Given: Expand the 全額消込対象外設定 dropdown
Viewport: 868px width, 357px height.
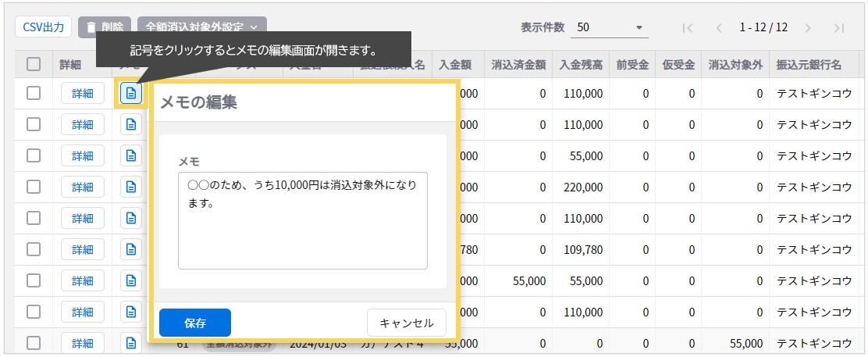Looking at the screenshot, I should [201, 27].
